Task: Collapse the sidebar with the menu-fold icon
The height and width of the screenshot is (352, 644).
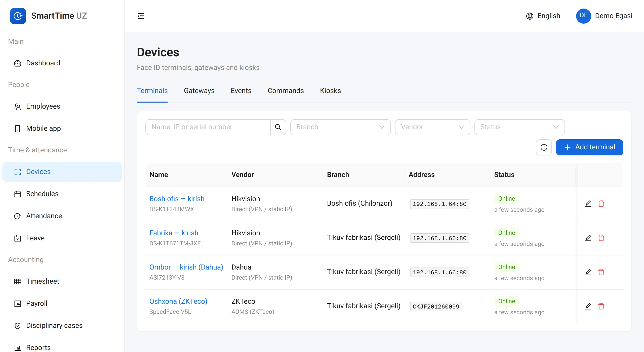Action: click(x=141, y=16)
